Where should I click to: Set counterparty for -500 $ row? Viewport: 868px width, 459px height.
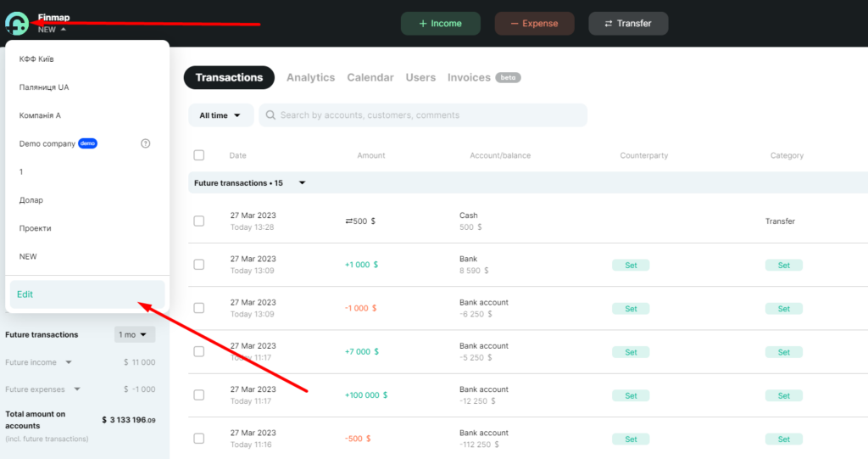coord(631,439)
